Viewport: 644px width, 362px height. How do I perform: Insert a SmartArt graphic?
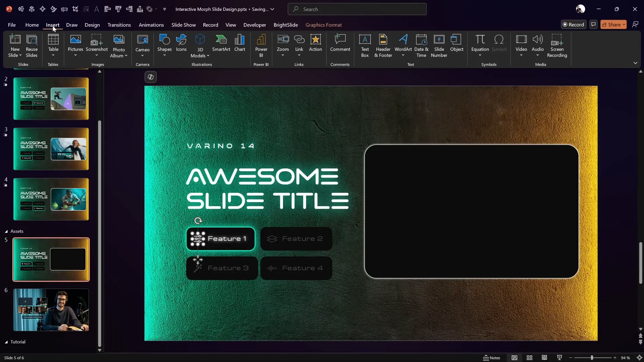click(x=221, y=43)
